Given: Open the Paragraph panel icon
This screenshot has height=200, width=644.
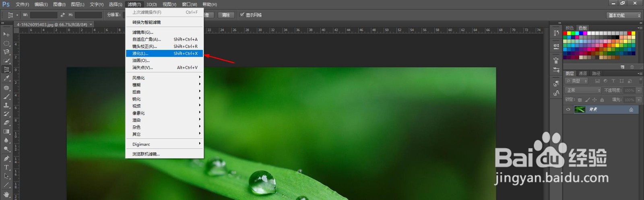Looking at the screenshot, I should tap(556, 84).
